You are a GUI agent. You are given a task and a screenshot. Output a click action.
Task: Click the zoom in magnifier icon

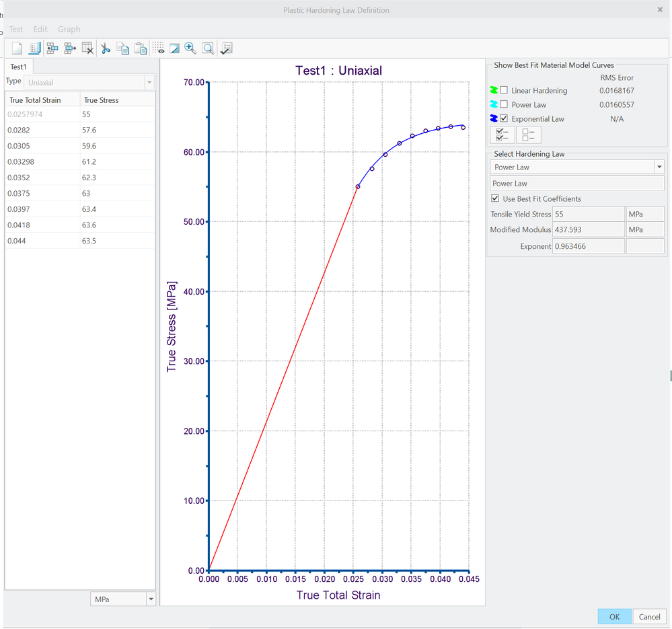tap(191, 48)
